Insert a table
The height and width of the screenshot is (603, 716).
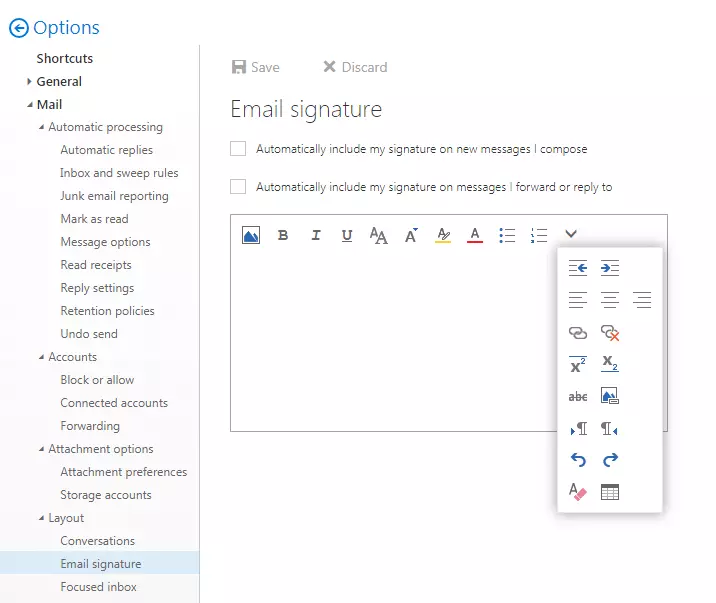point(610,492)
